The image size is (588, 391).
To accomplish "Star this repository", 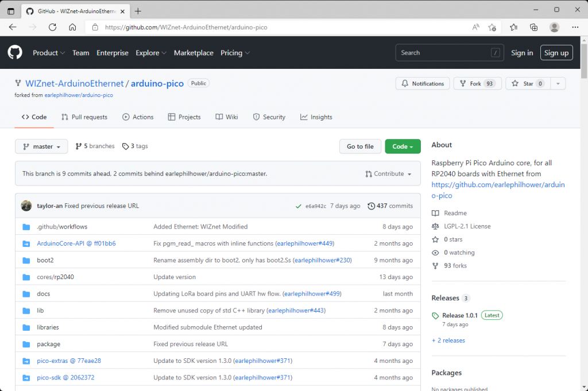I will [528, 83].
